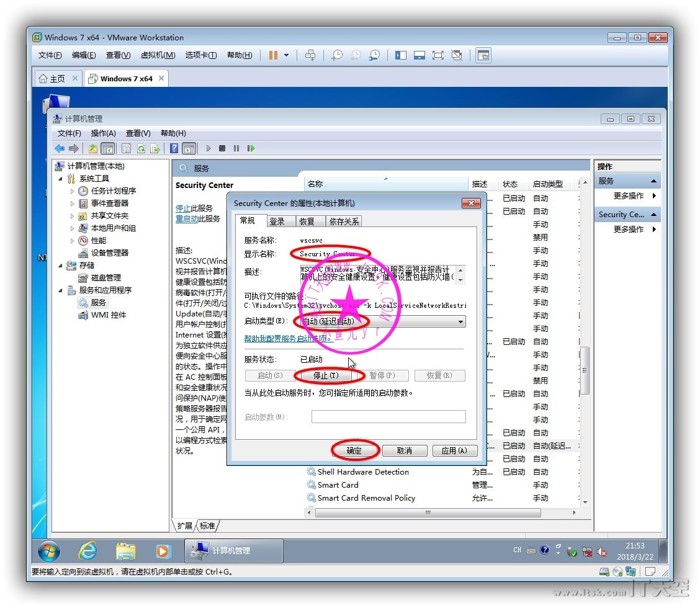Click the help icon in 计算机管理 toolbar
The width and height of the screenshot is (700, 608).
174,148
